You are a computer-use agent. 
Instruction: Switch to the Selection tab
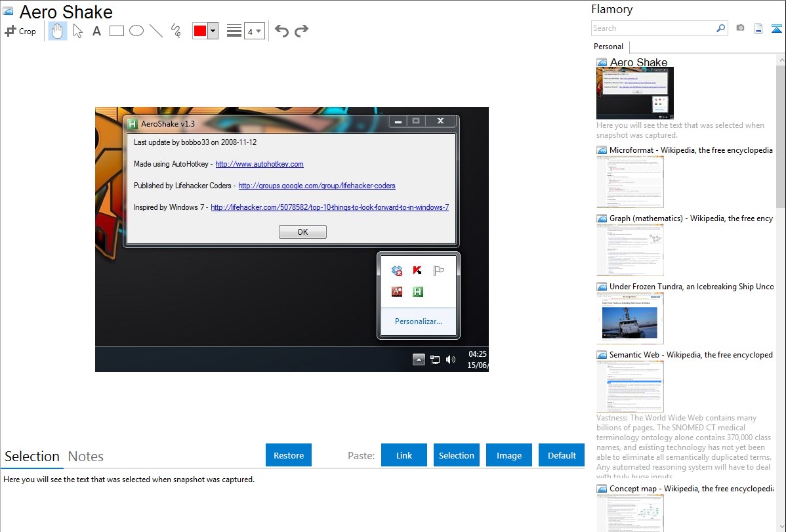point(32,457)
